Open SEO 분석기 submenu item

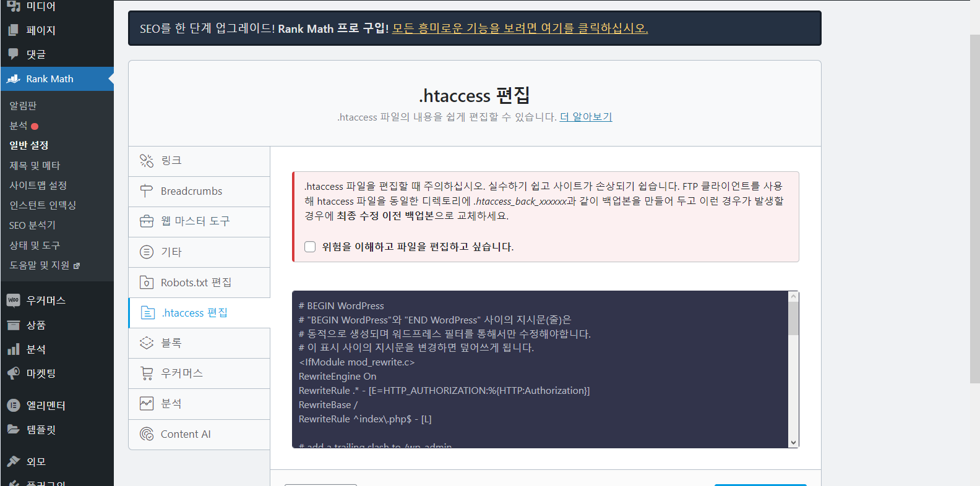[x=32, y=225]
